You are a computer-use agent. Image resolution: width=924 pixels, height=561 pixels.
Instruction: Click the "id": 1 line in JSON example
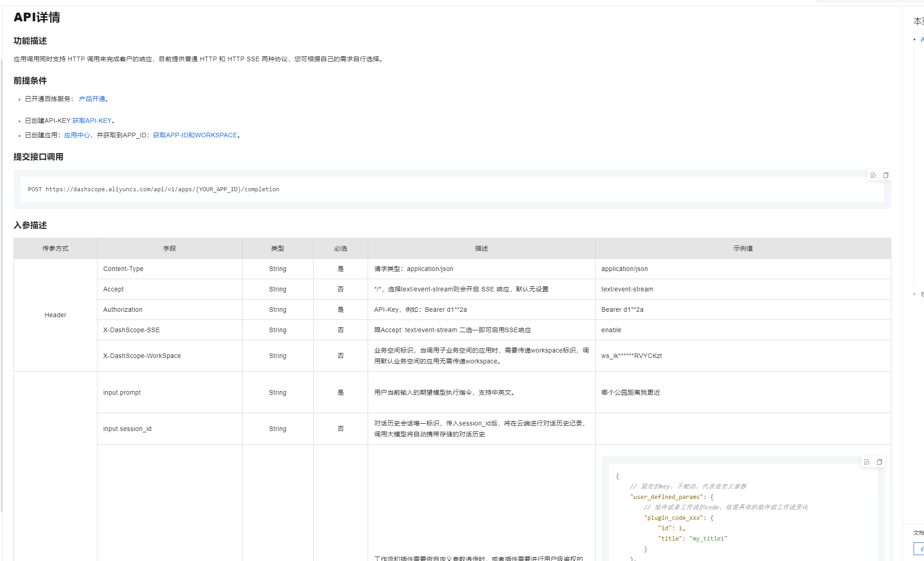click(x=671, y=528)
